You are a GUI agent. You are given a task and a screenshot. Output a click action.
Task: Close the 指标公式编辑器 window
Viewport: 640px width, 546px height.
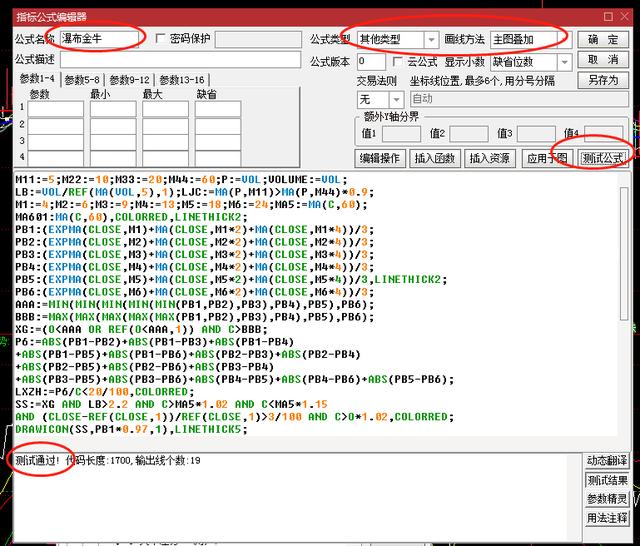coord(624,17)
